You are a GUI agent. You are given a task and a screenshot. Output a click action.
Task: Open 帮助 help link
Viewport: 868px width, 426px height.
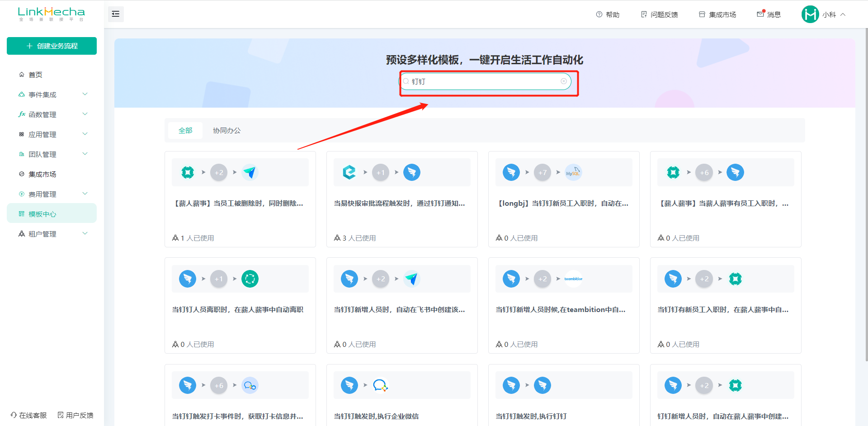pos(608,14)
